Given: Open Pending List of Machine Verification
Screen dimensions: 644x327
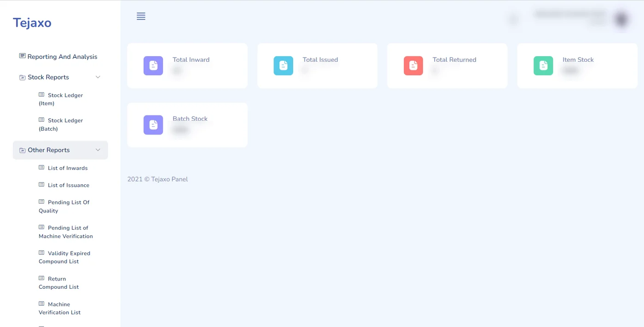Looking at the screenshot, I should (66, 232).
